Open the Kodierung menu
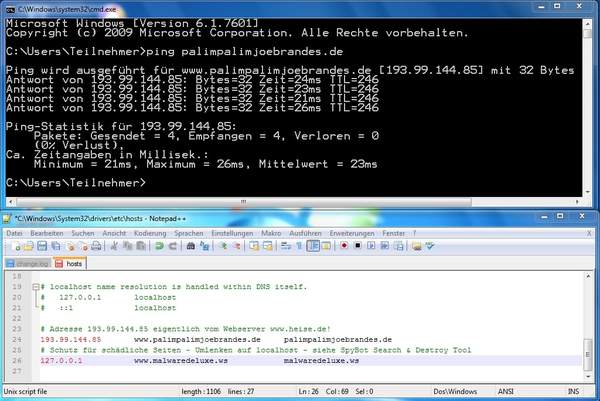This screenshot has width=600, height=401. [x=148, y=232]
